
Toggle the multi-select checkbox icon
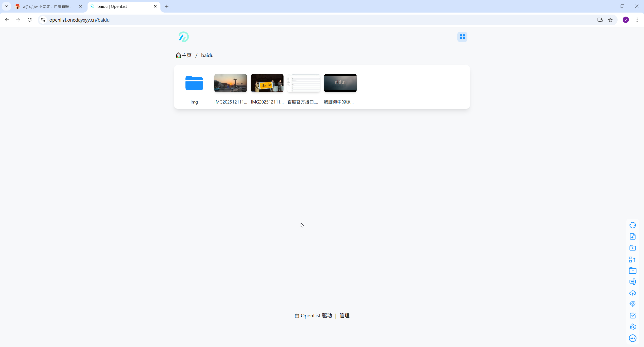tap(632, 316)
